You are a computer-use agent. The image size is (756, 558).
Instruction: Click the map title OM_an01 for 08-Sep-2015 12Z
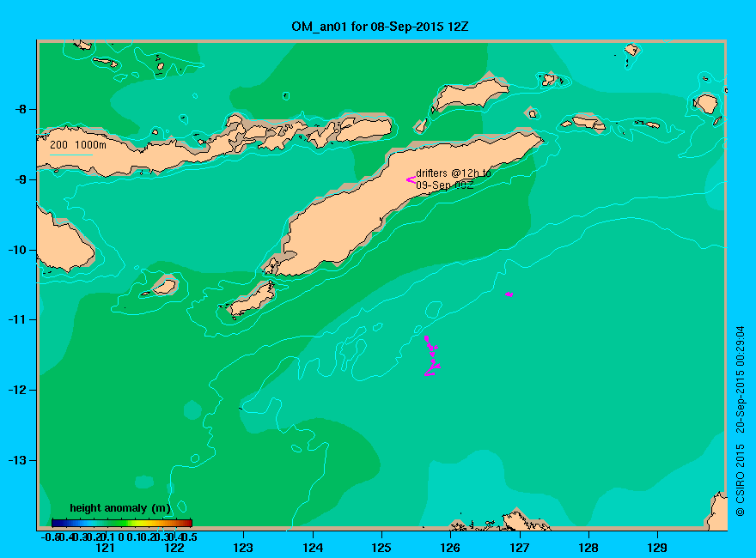380,27
